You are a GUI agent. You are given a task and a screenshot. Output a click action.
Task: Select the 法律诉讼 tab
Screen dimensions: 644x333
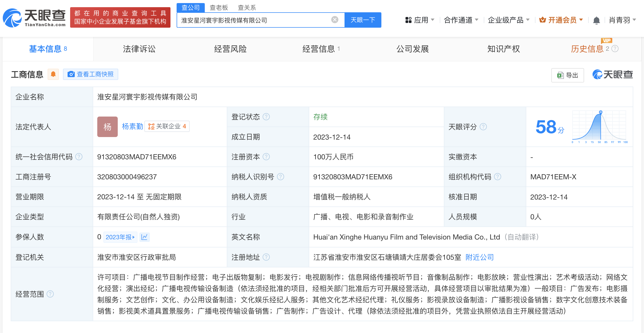[139, 49]
